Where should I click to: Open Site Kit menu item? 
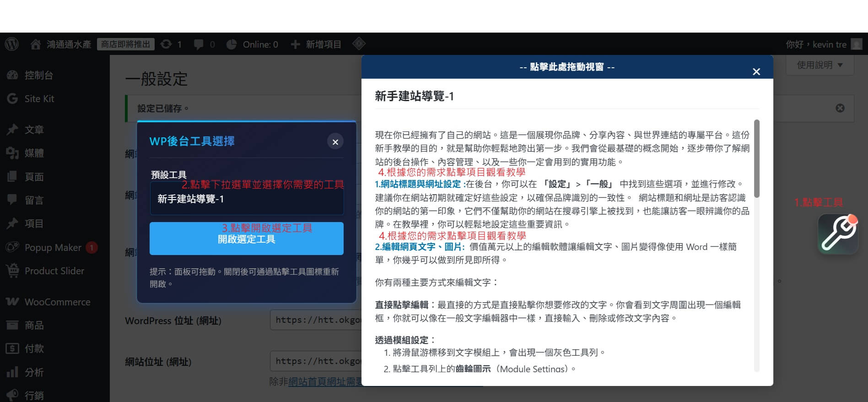39,98
